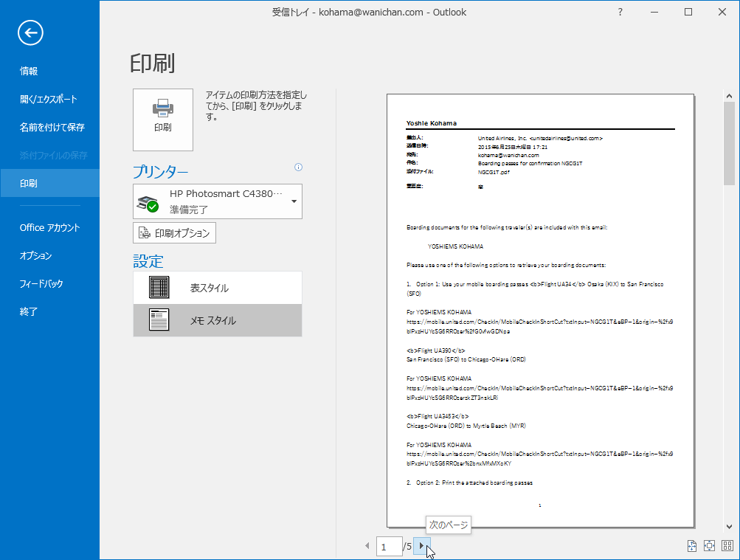This screenshot has height=560, width=740.
Task: Maximize the Outlook window
Action: [x=688, y=13]
